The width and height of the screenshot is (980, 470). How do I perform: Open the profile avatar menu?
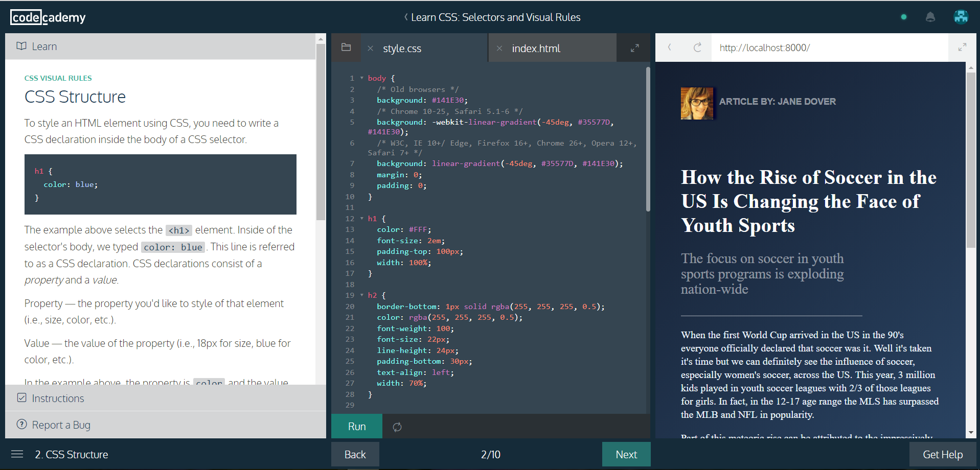(961, 16)
